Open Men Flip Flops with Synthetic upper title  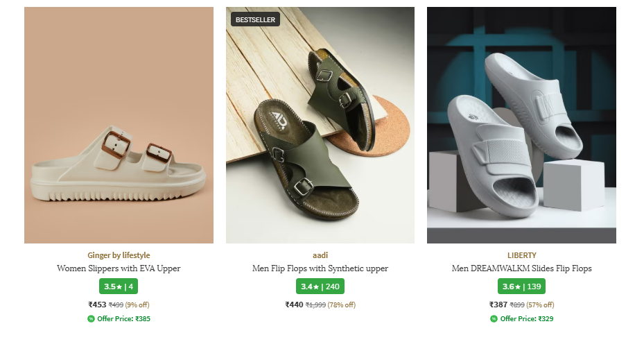(320, 268)
